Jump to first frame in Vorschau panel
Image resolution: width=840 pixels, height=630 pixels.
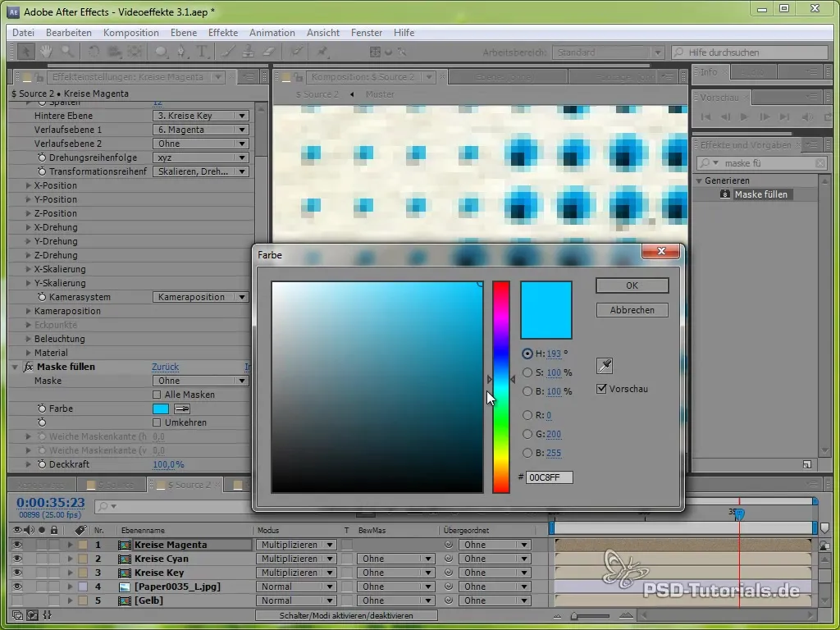point(705,116)
